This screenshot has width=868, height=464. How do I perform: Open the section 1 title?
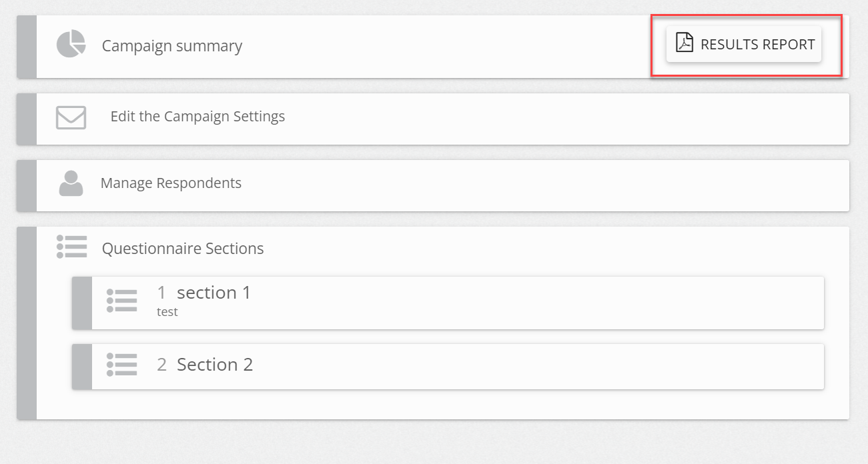coord(213,293)
